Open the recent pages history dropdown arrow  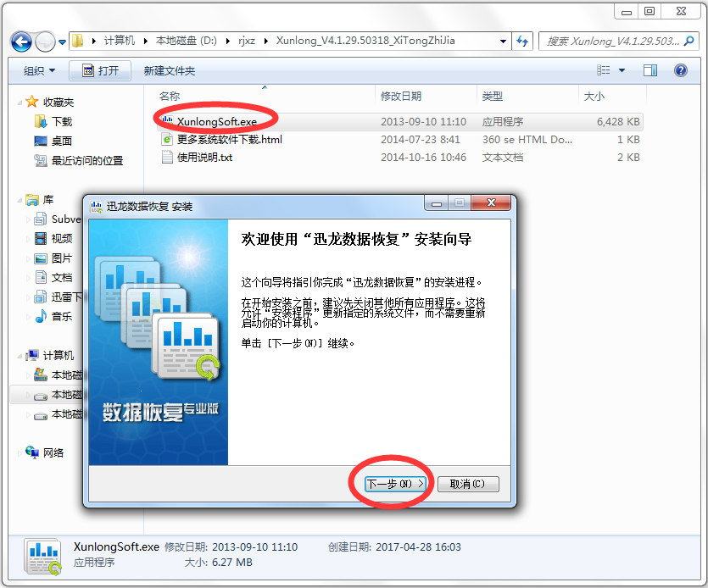[x=62, y=42]
